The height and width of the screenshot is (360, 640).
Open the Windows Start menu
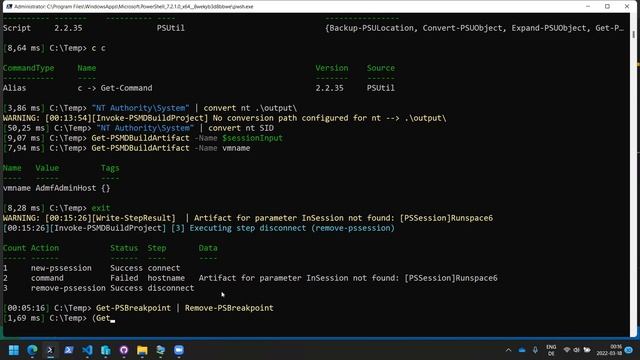(x=14, y=350)
